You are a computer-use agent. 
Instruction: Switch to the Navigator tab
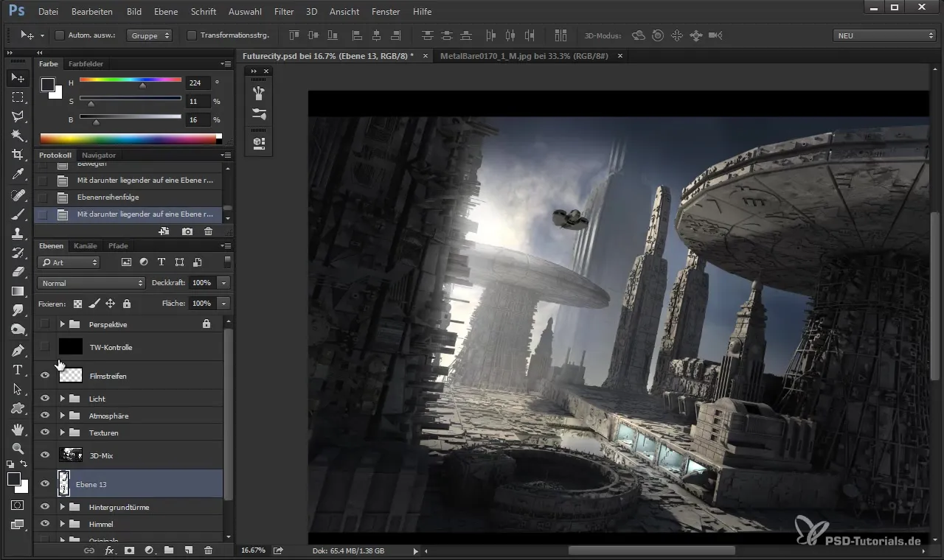[99, 155]
